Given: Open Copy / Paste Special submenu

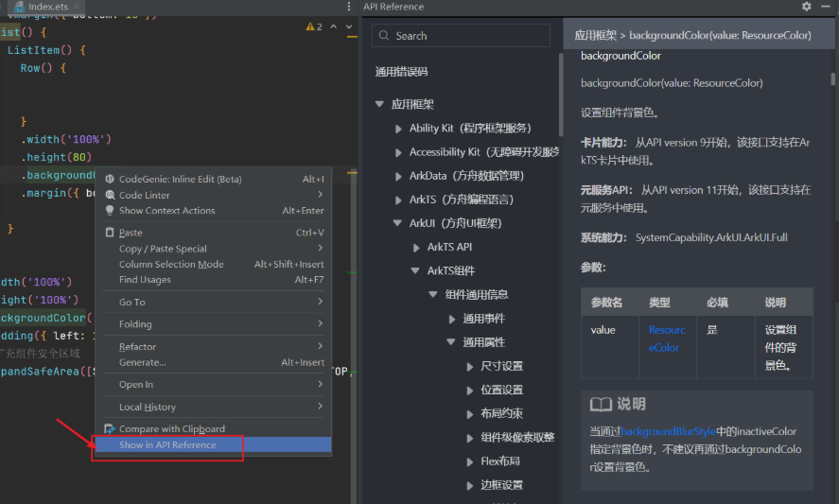Looking at the screenshot, I should pos(214,249).
